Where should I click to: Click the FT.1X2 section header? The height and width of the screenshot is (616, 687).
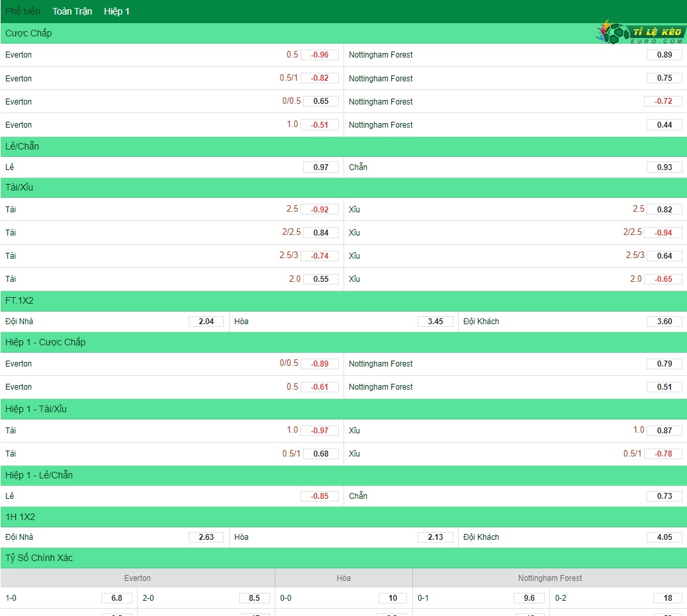(x=343, y=301)
